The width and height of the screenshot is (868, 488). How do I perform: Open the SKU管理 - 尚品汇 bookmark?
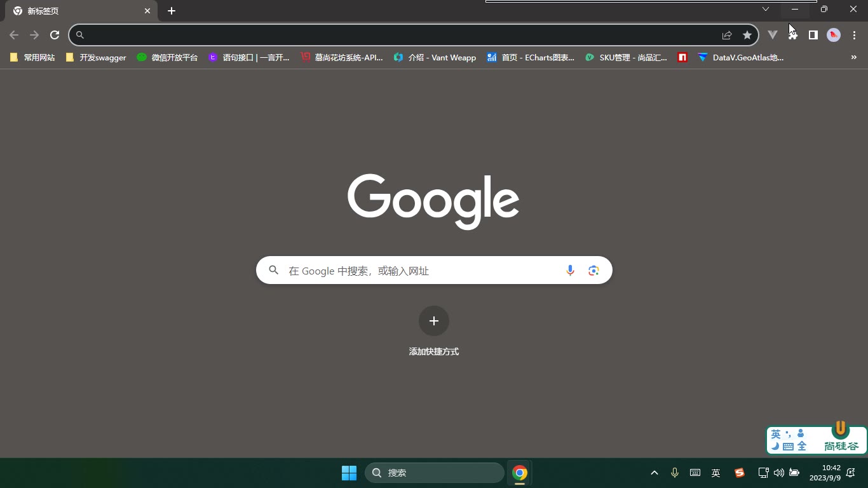(x=626, y=57)
